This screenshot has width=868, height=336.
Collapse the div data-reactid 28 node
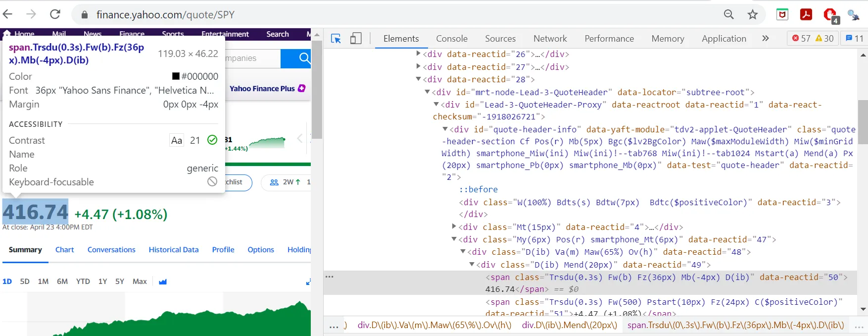click(419, 79)
